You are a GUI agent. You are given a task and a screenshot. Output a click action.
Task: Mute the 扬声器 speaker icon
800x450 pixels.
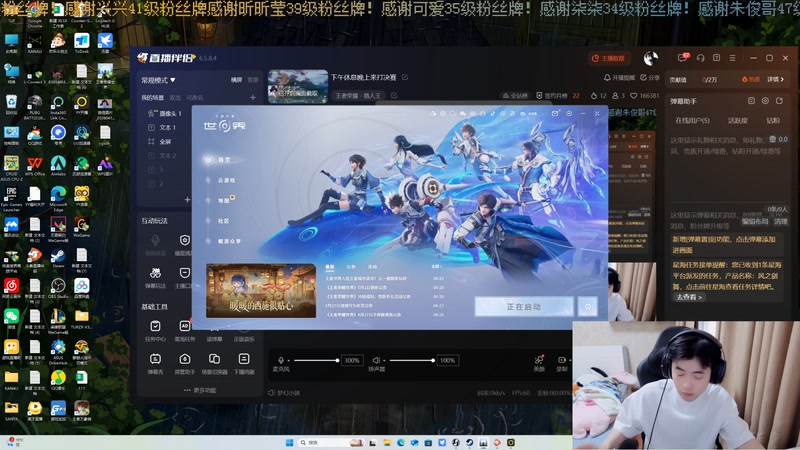tap(376, 360)
